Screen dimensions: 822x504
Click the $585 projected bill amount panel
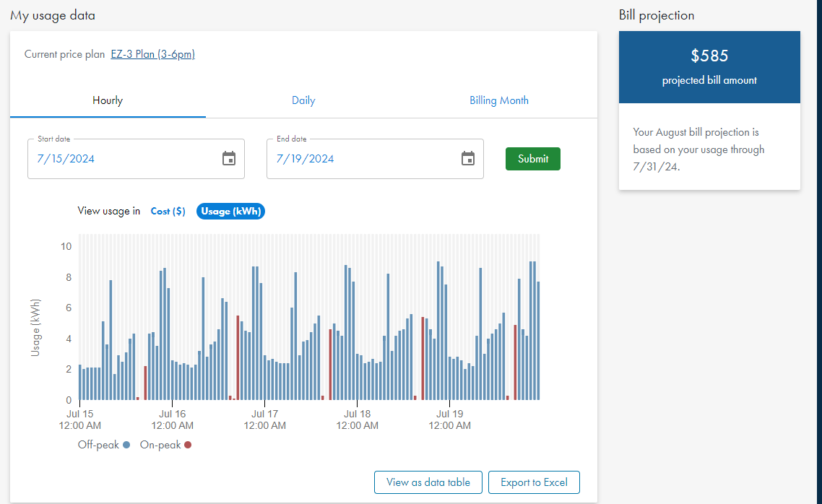[709, 66]
